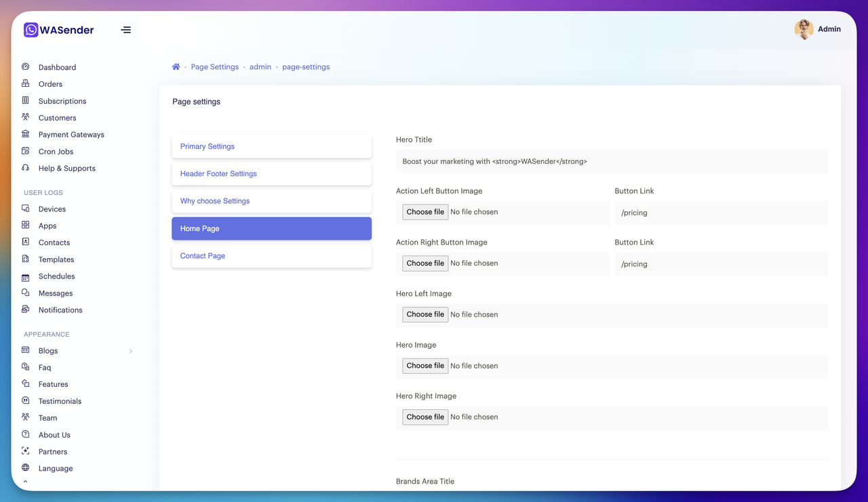Click Page Settings breadcrumb link
The image size is (868, 502).
pos(215,67)
